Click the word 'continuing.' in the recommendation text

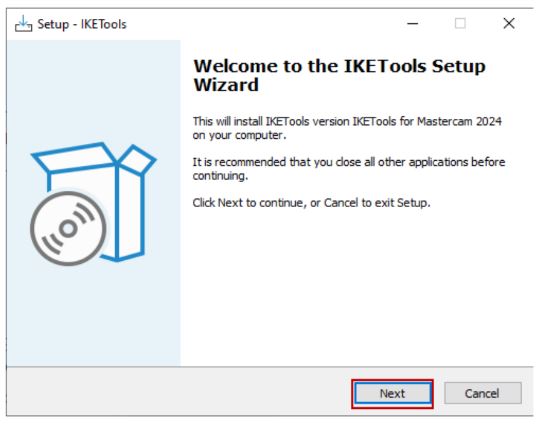click(x=220, y=176)
